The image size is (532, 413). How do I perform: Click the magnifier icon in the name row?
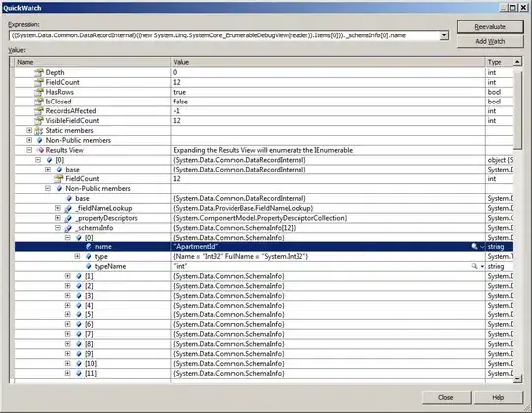tap(474, 247)
